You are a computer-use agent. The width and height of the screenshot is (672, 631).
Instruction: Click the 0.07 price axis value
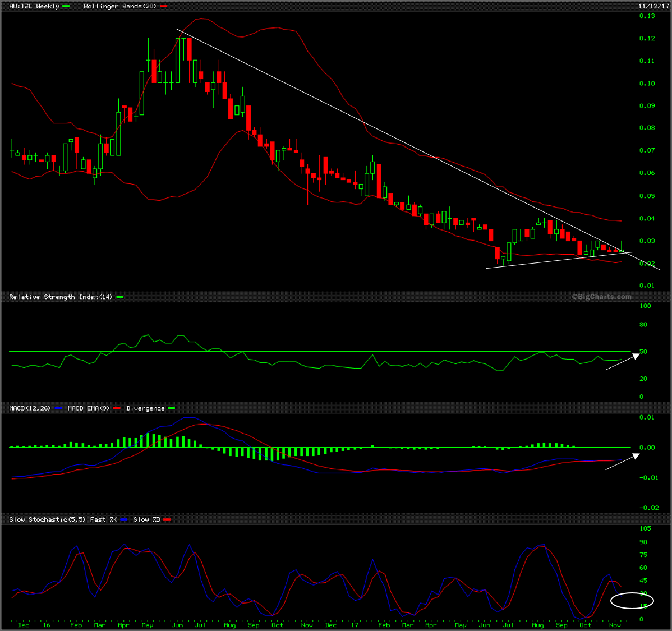coord(647,150)
